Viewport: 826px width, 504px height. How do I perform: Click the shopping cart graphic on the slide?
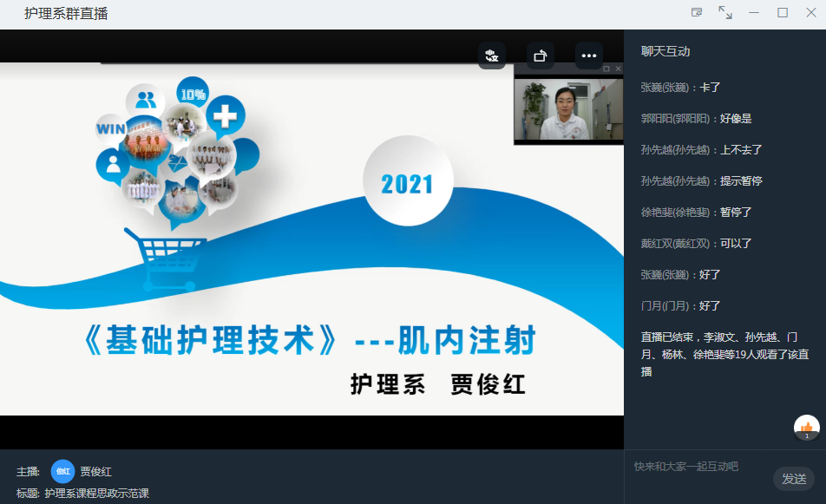pyautogui.click(x=166, y=259)
